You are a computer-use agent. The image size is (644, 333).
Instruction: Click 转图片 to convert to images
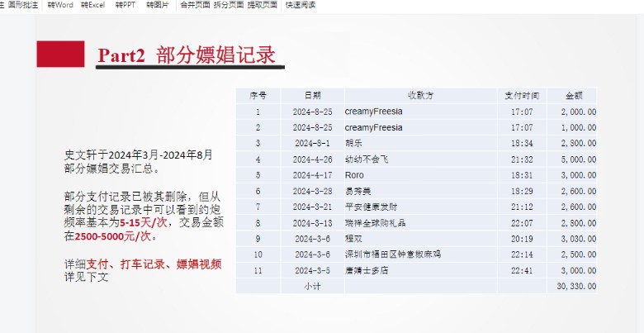pos(157,5)
